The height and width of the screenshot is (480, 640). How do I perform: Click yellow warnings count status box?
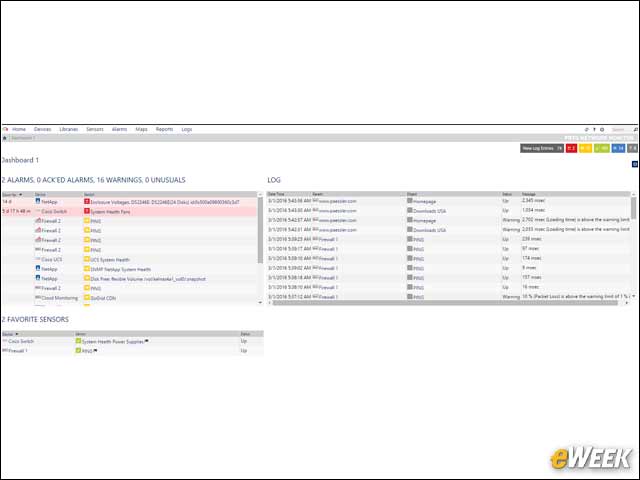click(x=585, y=148)
